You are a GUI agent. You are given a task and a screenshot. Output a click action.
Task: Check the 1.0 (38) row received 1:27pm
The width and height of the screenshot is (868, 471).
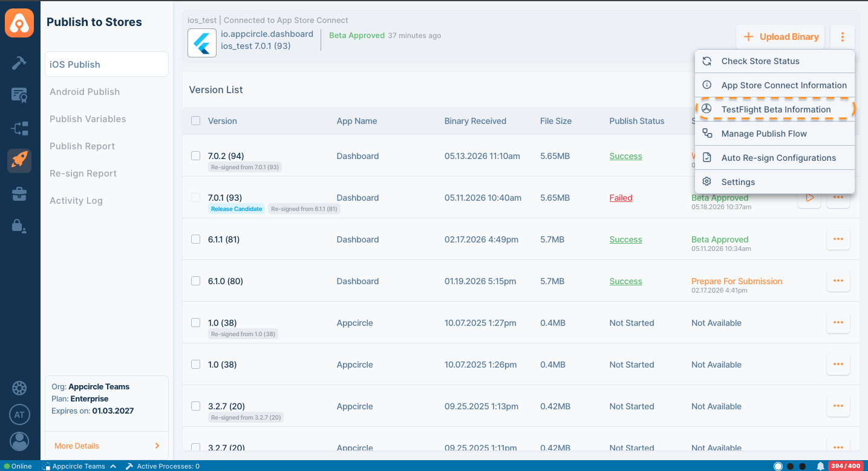tap(195, 322)
